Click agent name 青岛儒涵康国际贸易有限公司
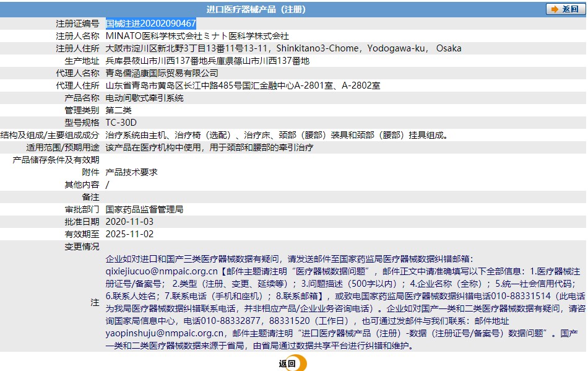 pyautogui.click(x=162, y=73)
